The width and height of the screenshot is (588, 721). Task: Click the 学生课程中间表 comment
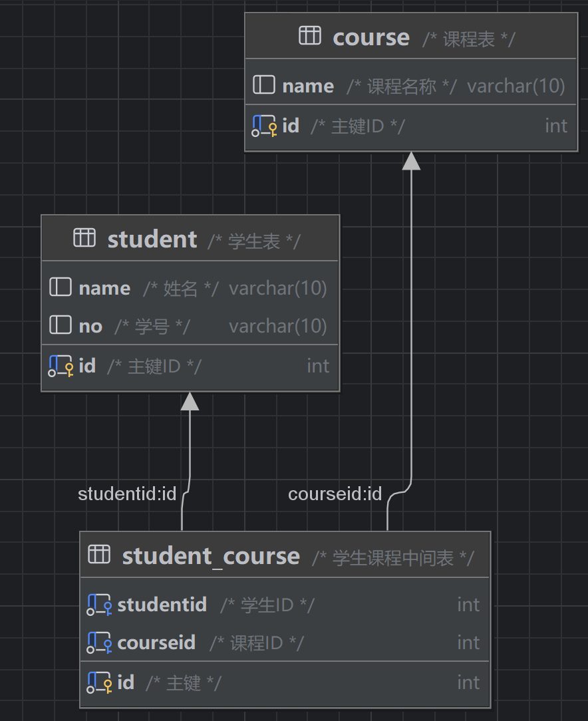[393, 558]
